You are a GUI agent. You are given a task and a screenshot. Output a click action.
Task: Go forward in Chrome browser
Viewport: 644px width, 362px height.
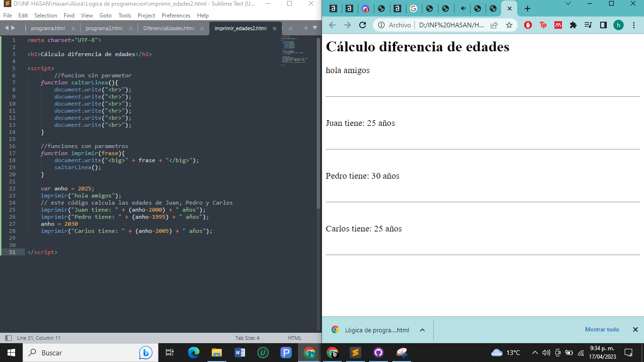(x=347, y=25)
